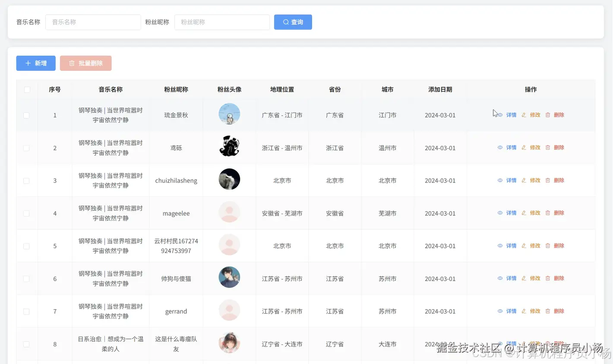This screenshot has height=364, width=613.
Task: Click the eye icon beside 详情 for row 1
Action: [x=500, y=115]
